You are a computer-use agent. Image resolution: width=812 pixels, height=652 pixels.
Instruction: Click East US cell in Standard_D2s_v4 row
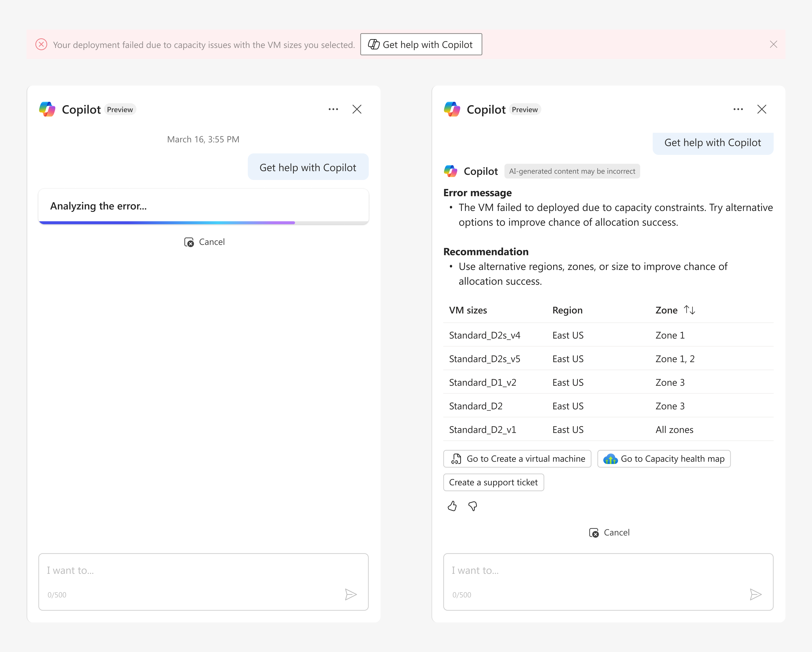point(568,335)
